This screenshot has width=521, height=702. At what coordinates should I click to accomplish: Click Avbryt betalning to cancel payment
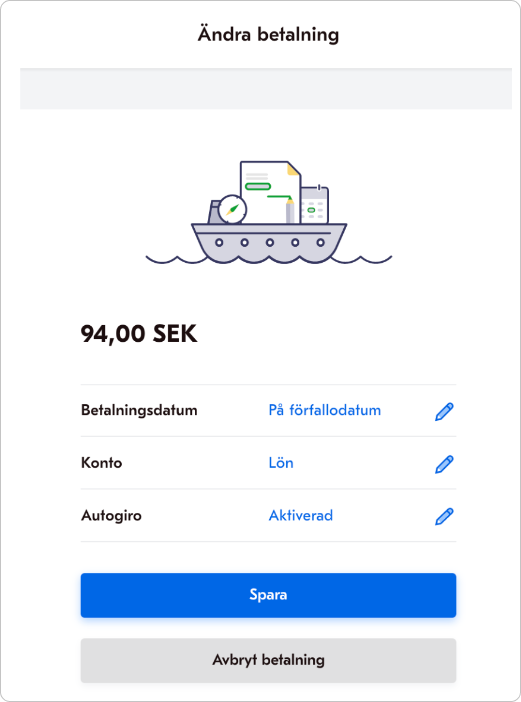[x=269, y=660]
